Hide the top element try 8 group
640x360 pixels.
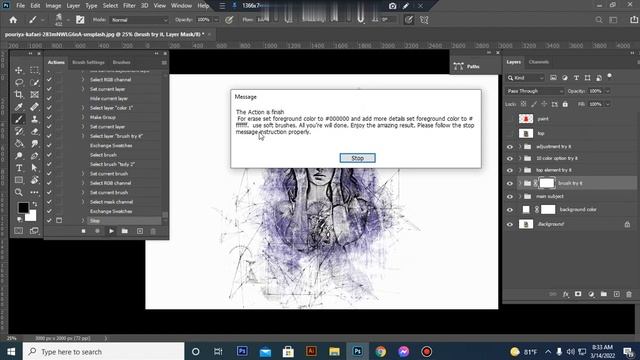509,171
